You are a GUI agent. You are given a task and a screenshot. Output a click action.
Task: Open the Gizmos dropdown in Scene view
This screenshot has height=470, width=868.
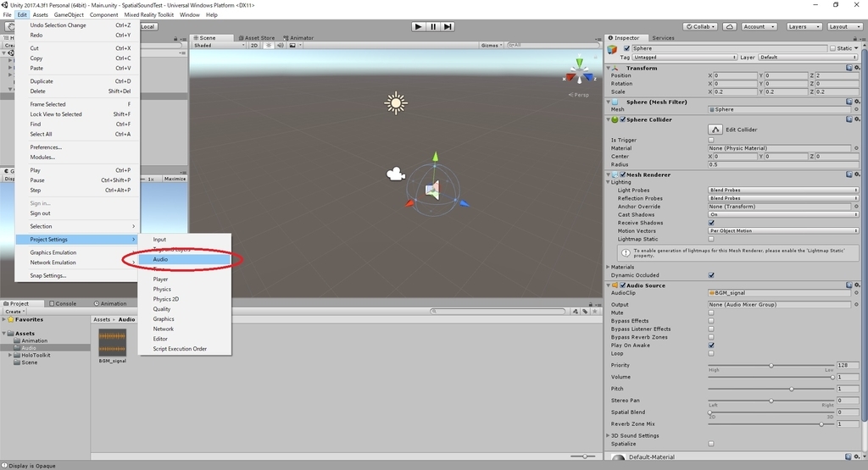pos(492,46)
